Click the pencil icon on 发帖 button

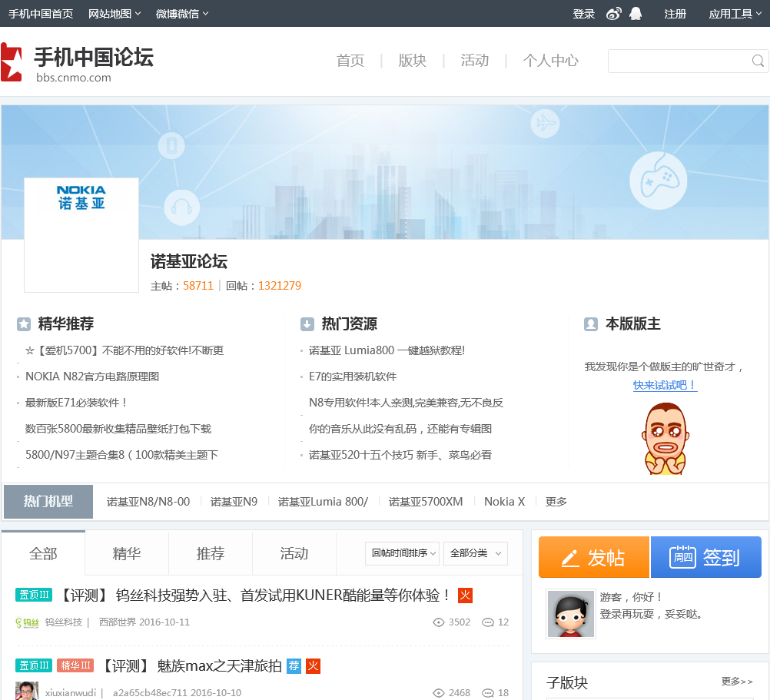(570, 558)
